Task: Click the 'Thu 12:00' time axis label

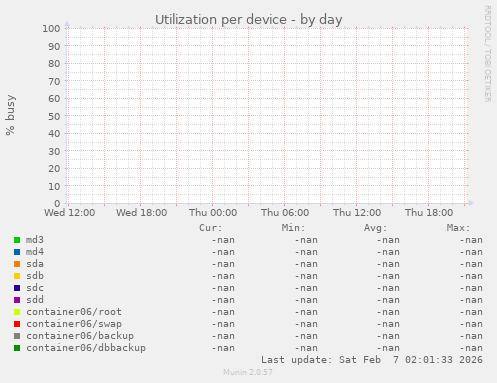Action: (x=357, y=213)
